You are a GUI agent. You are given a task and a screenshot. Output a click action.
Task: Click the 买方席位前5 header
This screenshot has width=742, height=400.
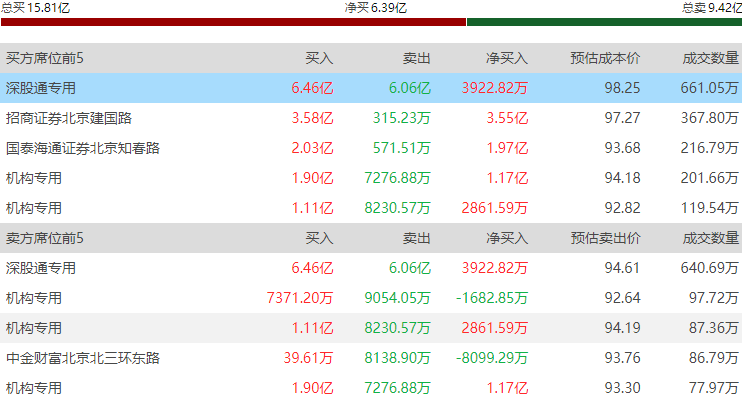click(x=44, y=58)
